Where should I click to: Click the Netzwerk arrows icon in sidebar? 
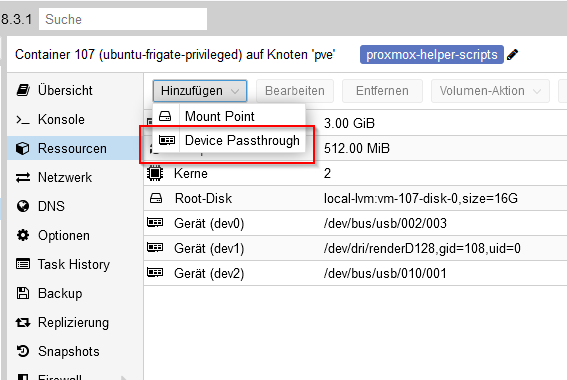click(23, 178)
